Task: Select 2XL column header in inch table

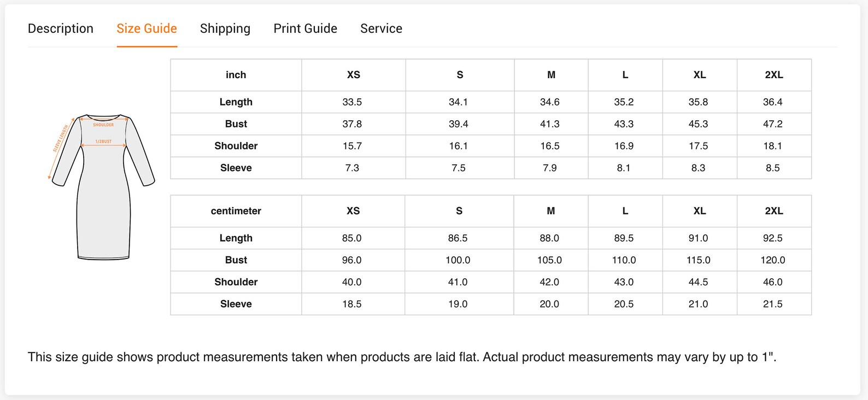Action: pyautogui.click(x=774, y=75)
